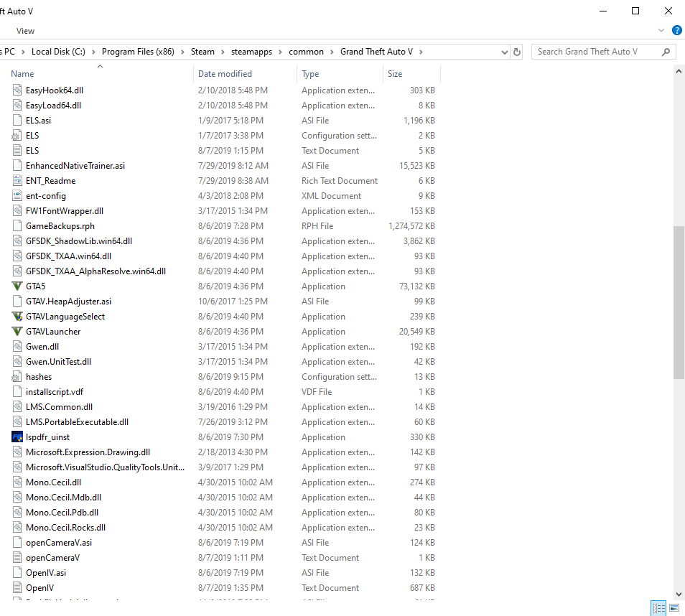The image size is (685, 616).
Task: Sort files by the Name column
Action: (x=22, y=74)
